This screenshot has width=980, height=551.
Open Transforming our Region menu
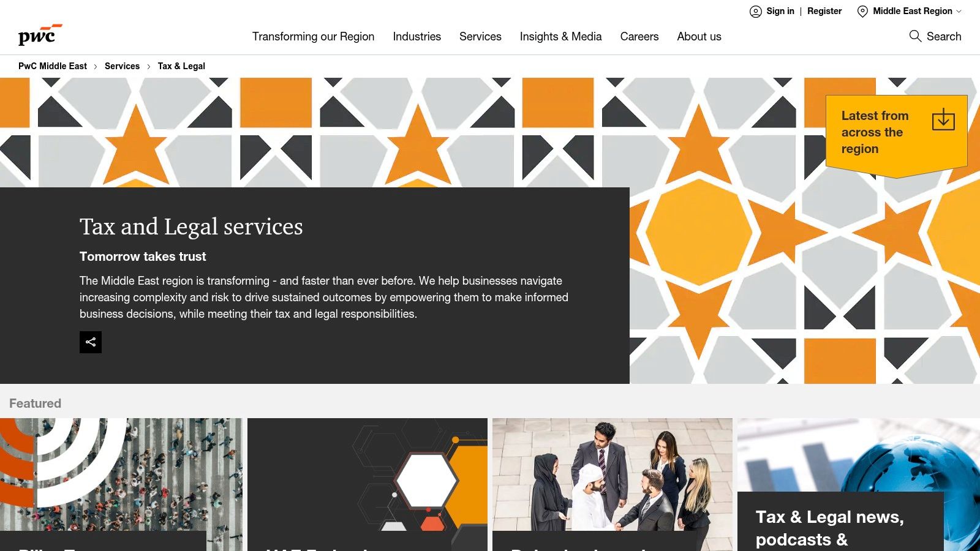point(313,37)
